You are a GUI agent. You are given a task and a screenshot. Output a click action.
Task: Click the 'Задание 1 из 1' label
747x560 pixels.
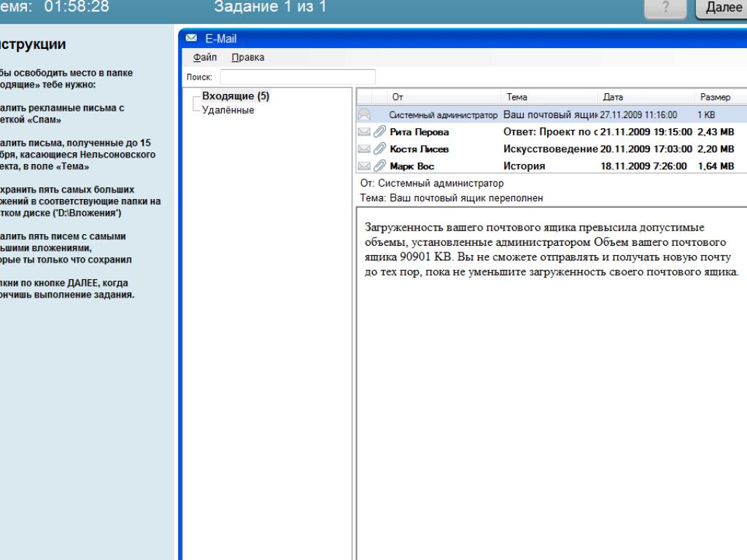click(x=270, y=7)
